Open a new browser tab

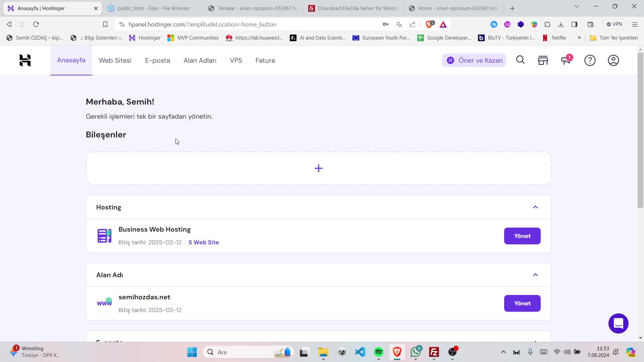pos(512,8)
